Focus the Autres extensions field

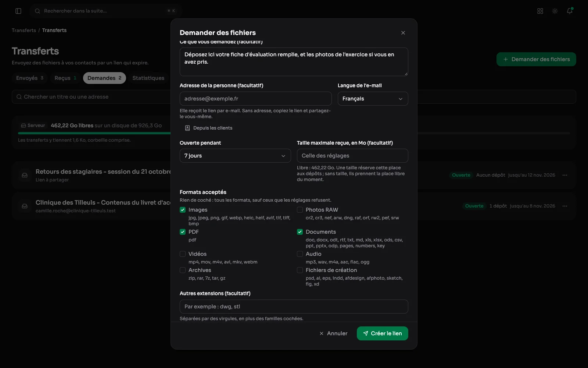294,307
